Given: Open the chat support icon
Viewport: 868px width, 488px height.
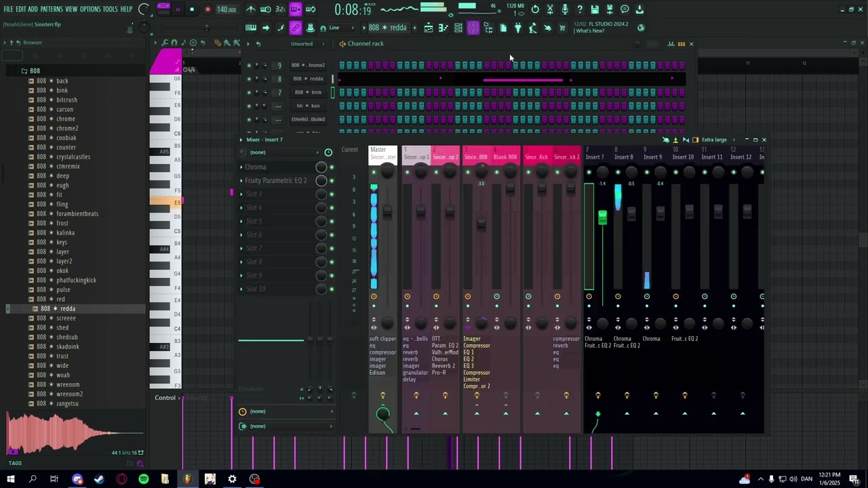Looking at the screenshot, I should (625, 9).
